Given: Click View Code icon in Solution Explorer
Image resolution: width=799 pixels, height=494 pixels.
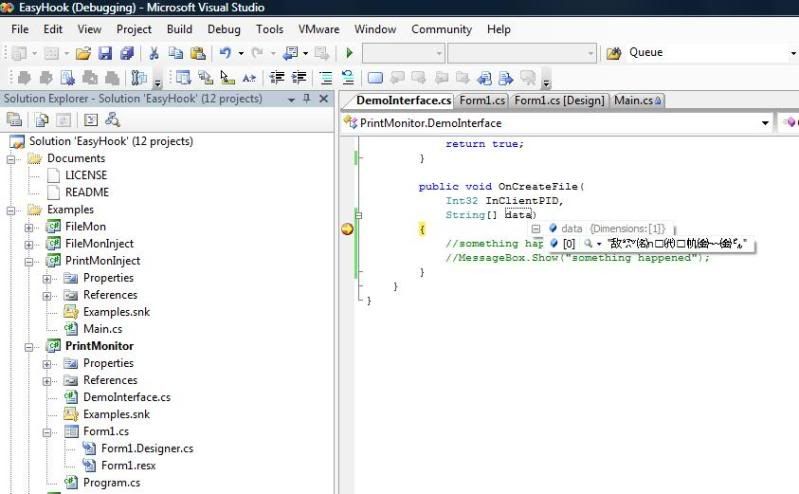Looking at the screenshot, I should pos(91,120).
